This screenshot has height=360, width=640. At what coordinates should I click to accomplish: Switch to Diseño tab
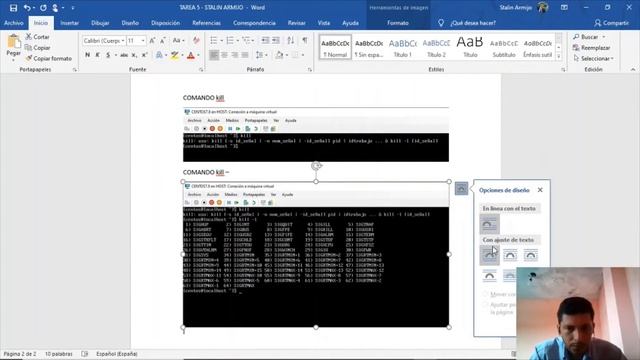coord(130,23)
